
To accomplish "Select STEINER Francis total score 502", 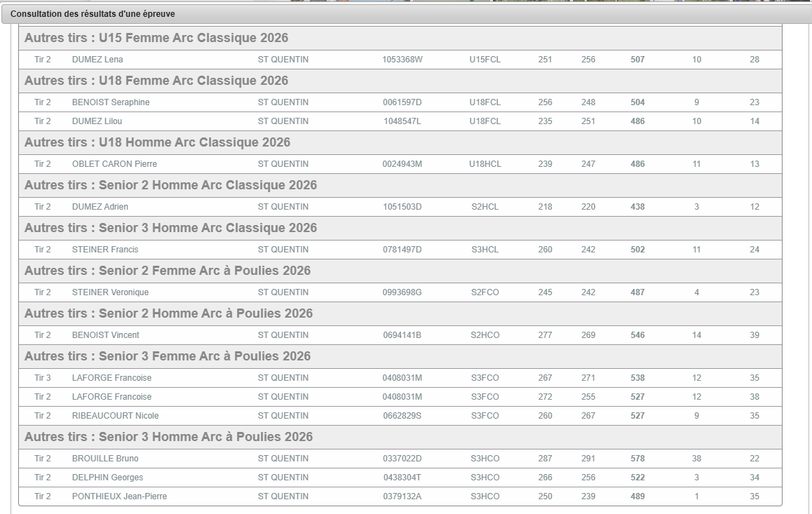I will (637, 250).
